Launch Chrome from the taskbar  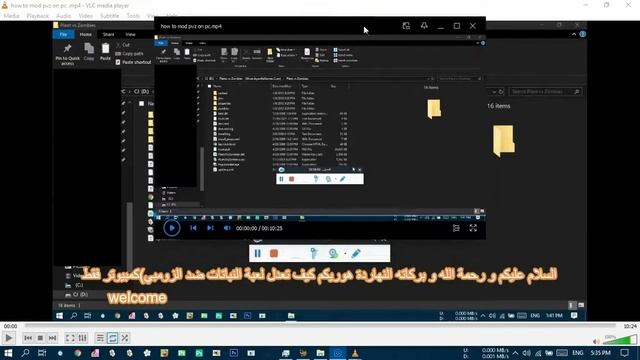click(x=78, y=353)
